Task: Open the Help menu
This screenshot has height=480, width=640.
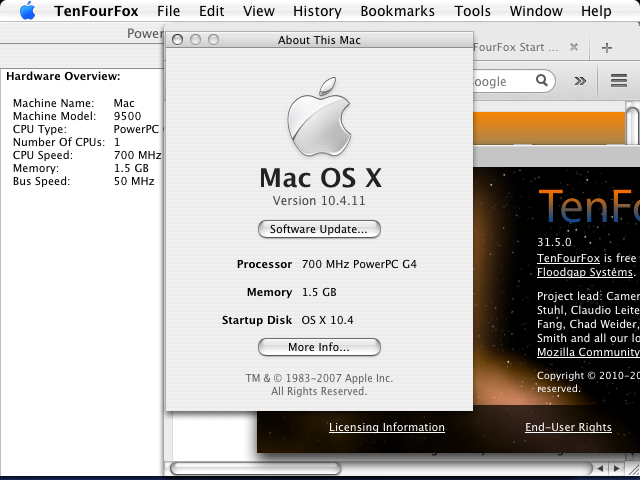Action: click(596, 11)
